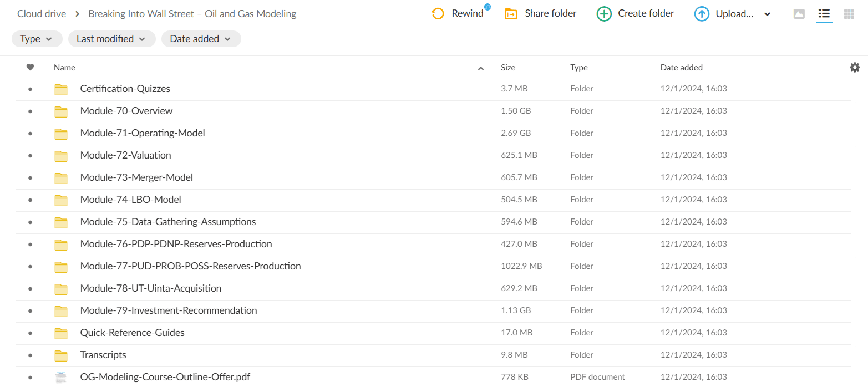Open column settings gear

(855, 67)
